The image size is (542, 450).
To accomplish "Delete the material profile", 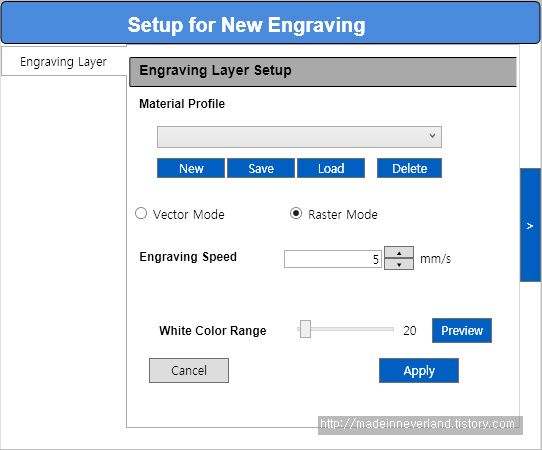I will pyautogui.click(x=409, y=168).
